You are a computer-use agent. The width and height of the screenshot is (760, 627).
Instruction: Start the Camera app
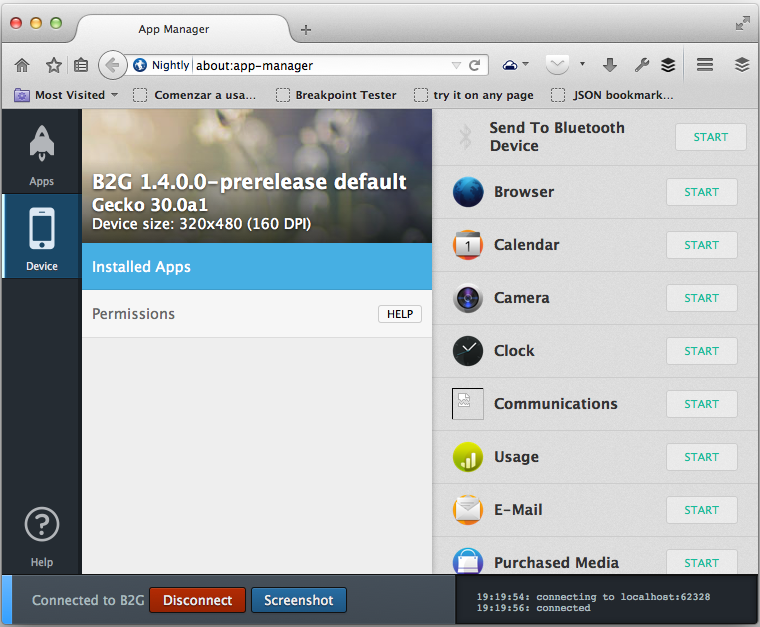coord(702,298)
